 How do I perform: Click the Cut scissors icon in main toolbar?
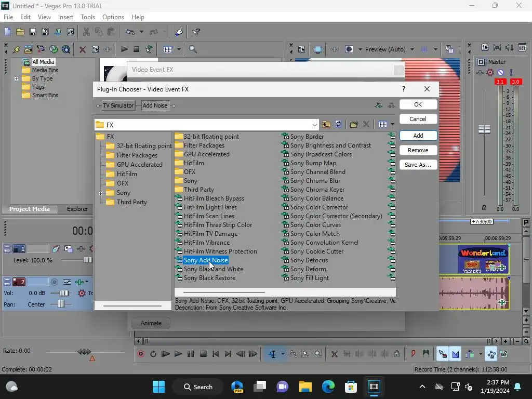click(87, 32)
